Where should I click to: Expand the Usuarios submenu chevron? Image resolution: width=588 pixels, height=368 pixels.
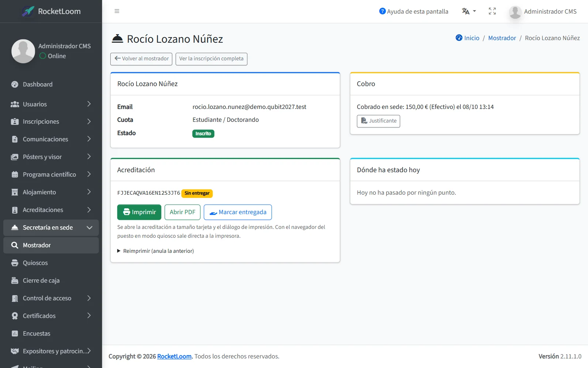89,104
